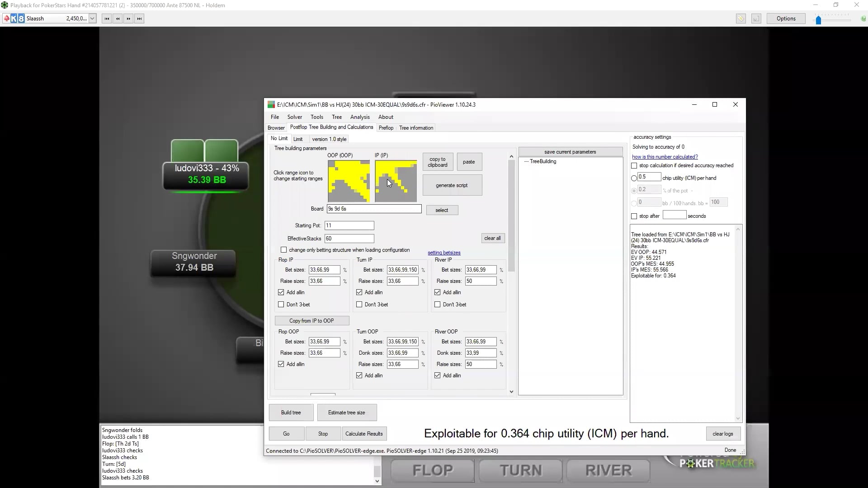Click the green help icon
Viewport: 868px width, 488px height.
coord(863,19)
